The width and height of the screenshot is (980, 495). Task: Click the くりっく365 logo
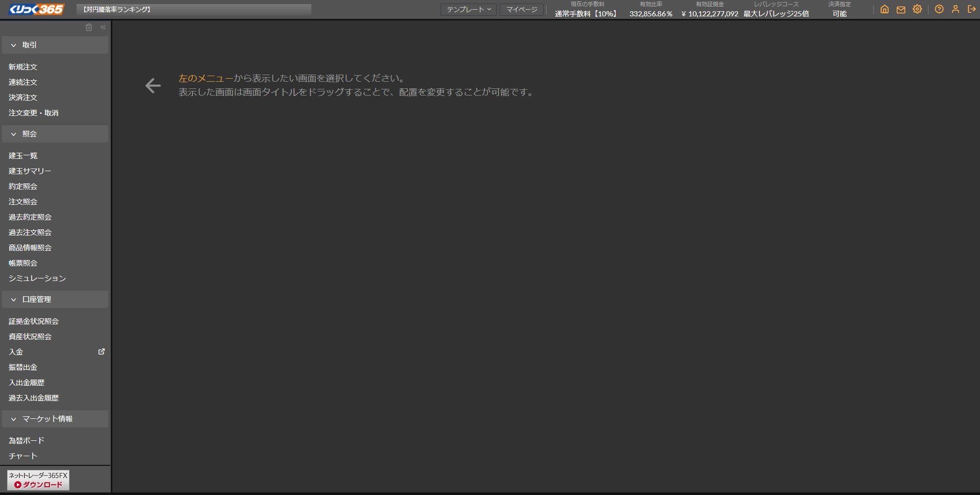37,9
